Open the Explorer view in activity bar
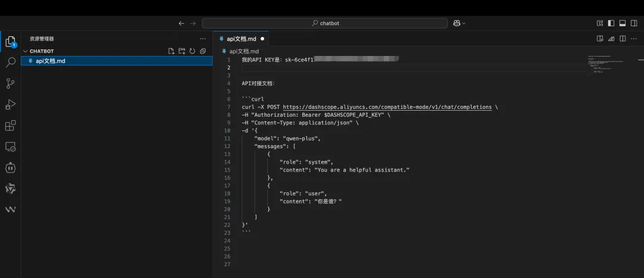Screen dimensions: 644x278 pos(10,42)
